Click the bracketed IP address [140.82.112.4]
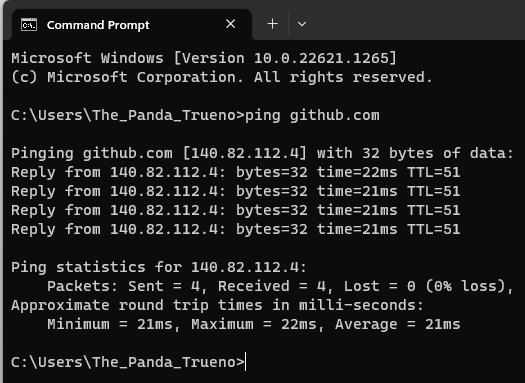This screenshot has height=383, width=525. 245,153
